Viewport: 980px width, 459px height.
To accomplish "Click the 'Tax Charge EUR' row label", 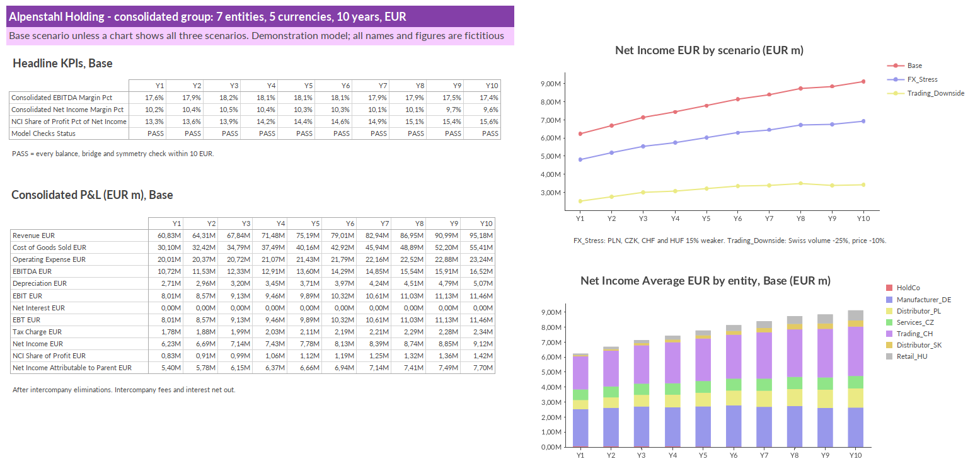I will [x=79, y=332].
